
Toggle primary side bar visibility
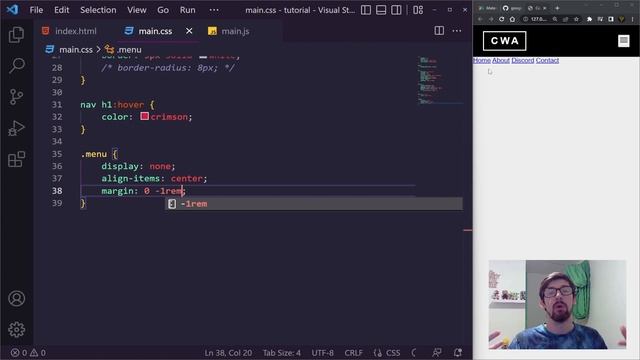click(366, 10)
